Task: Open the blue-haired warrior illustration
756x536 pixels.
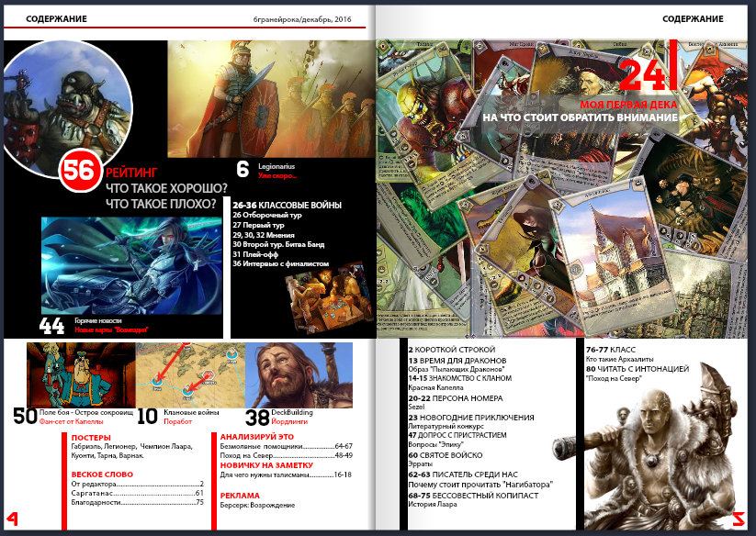Action: tap(131, 266)
